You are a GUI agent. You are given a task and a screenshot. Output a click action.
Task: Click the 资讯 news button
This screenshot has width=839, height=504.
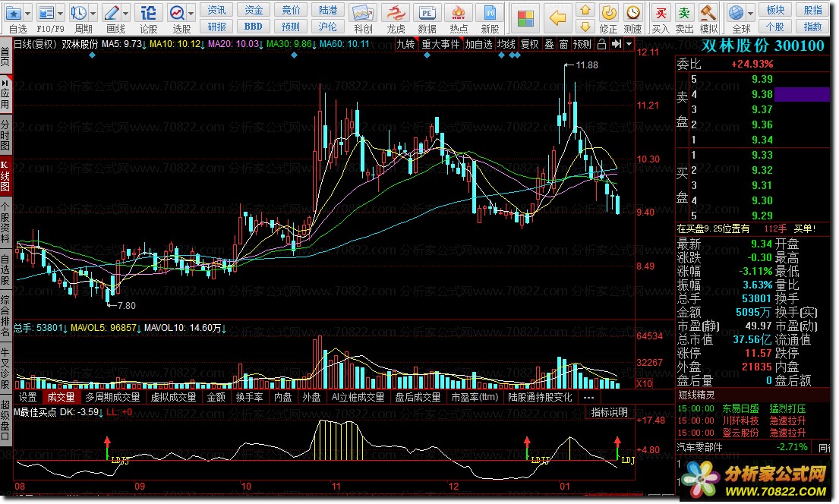pos(216,10)
